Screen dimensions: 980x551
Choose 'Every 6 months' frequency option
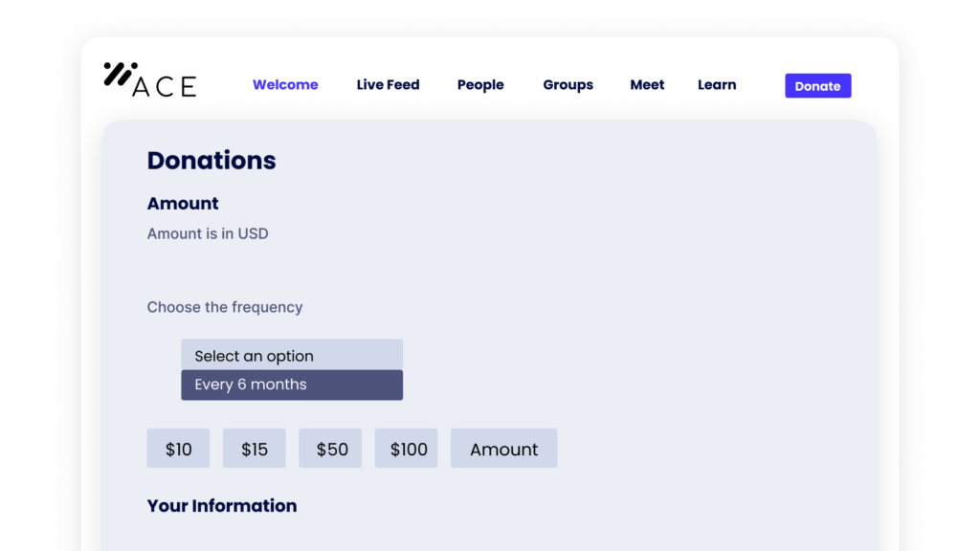click(292, 385)
